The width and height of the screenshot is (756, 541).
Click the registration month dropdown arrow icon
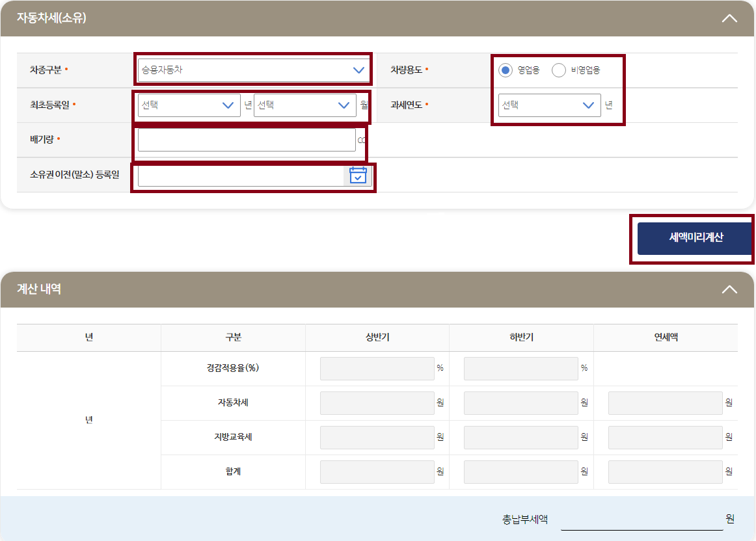tap(344, 105)
